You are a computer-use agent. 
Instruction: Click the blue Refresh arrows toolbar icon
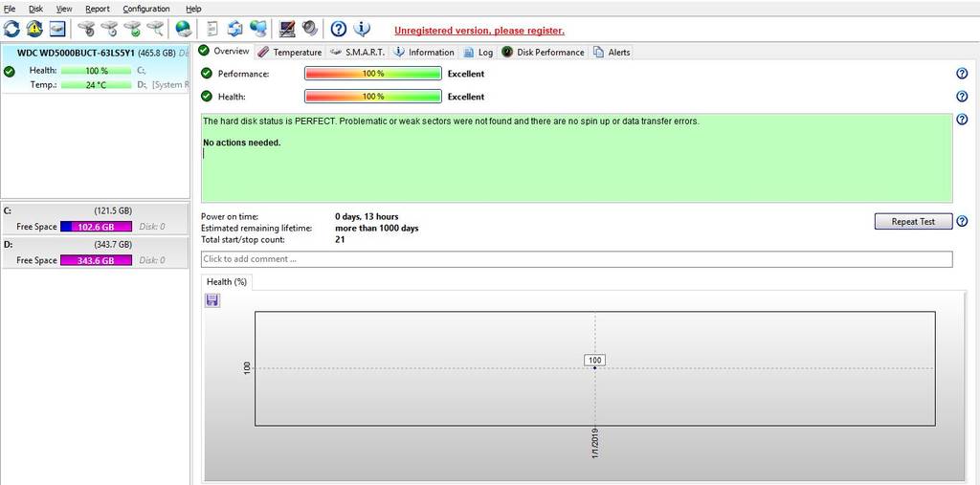[11, 28]
